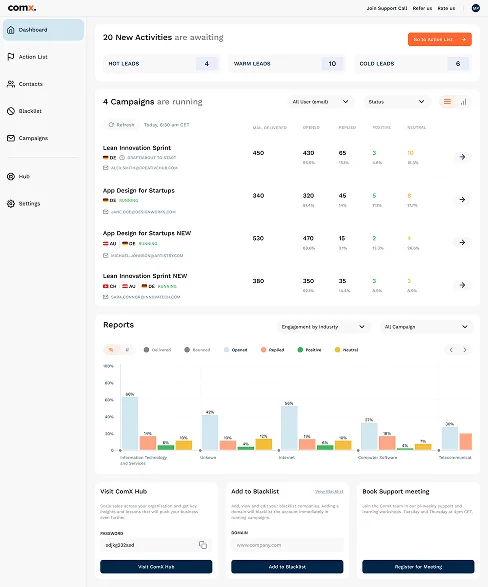The width and height of the screenshot is (488, 587).
Task: Toggle Bounced series in chart legend
Action: [197, 350]
